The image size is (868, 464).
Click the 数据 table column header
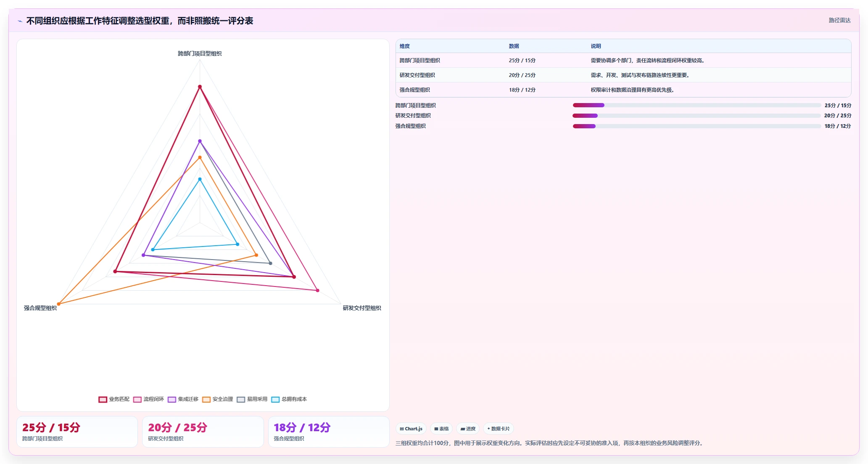(x=514, y=46)
